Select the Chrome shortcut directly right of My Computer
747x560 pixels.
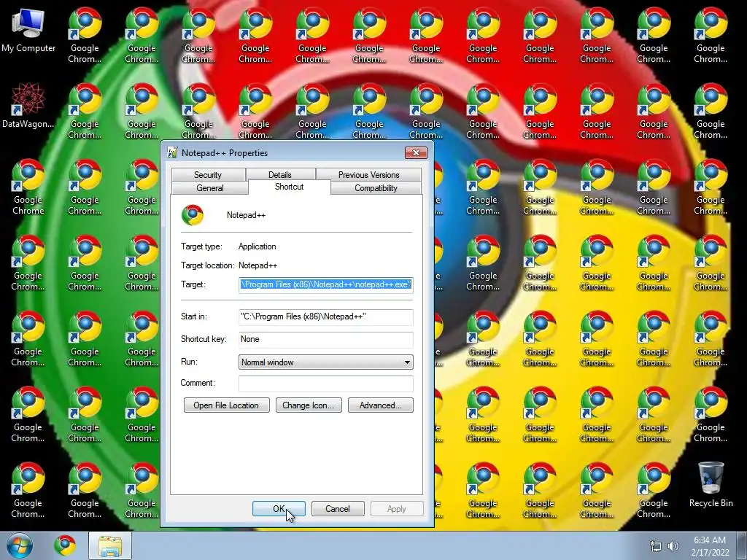point(85,35)
